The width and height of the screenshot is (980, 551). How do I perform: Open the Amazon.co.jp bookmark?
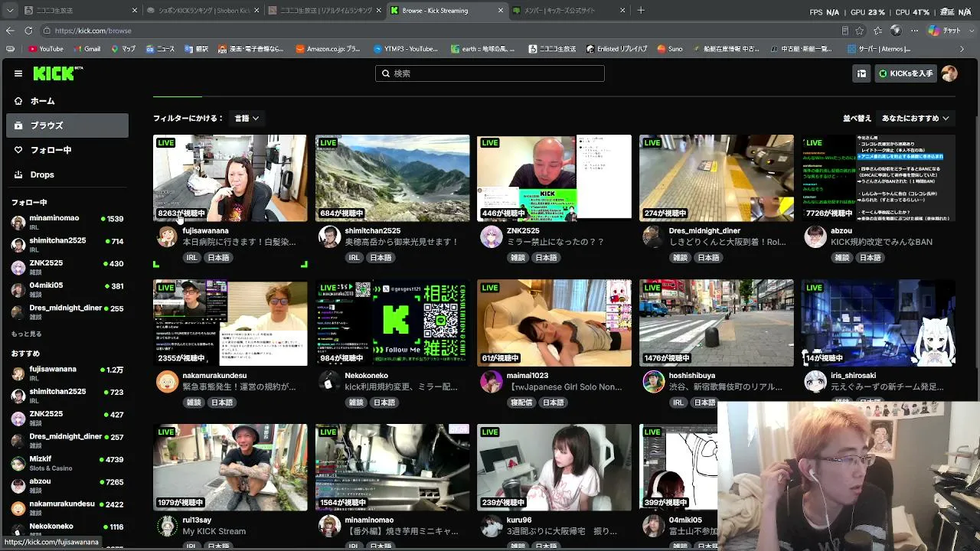pyautogui.click(x=328, y=49)
